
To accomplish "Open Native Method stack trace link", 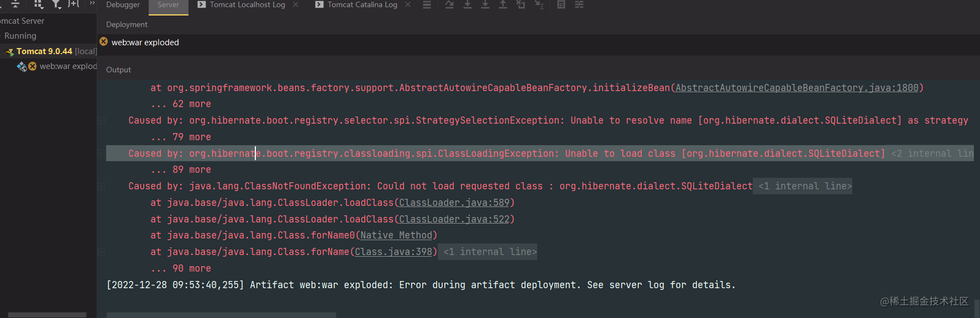I will (x=396, y=235).
